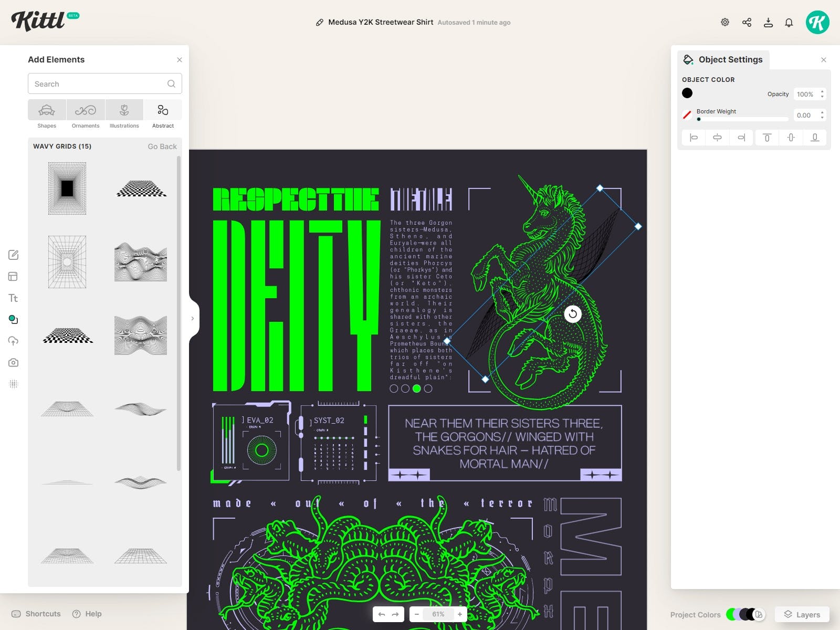Viewport: 840px width, 630px height.
Task: Open notifications bell
Action: (x=789, y=22)
